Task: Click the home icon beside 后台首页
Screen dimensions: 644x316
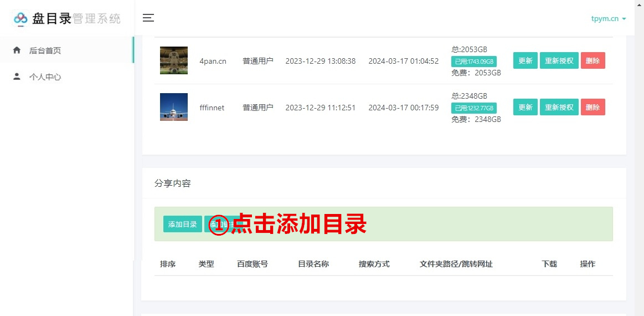Action: pos(17,50)
